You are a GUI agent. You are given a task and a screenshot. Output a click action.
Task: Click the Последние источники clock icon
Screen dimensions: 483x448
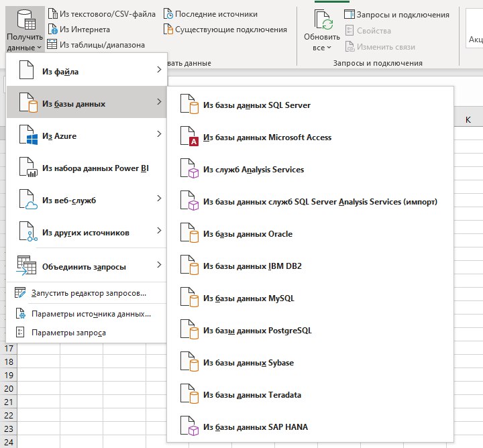[168, 14]
